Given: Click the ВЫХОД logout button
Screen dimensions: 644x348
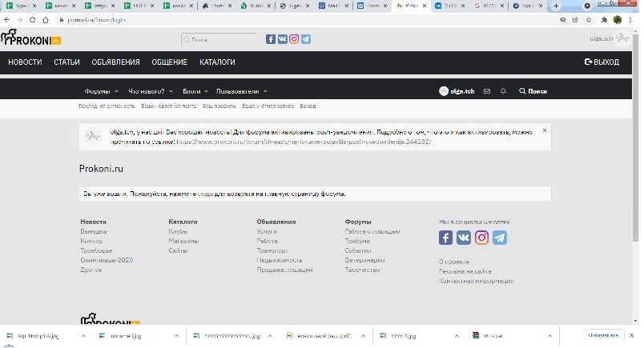Looking at the screenshot, I should 602,62.
